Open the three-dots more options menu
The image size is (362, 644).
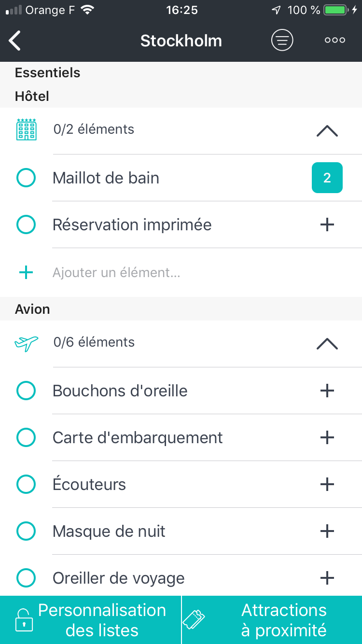click(334, 41)
